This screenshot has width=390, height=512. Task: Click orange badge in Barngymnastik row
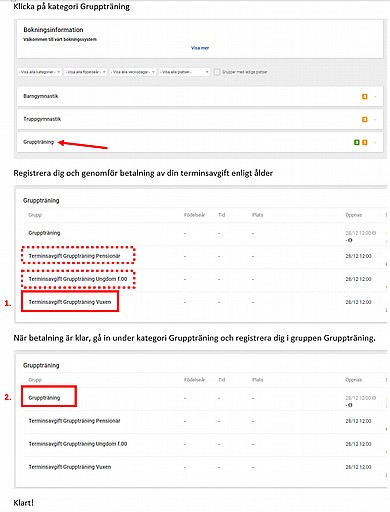coord(365,96)
